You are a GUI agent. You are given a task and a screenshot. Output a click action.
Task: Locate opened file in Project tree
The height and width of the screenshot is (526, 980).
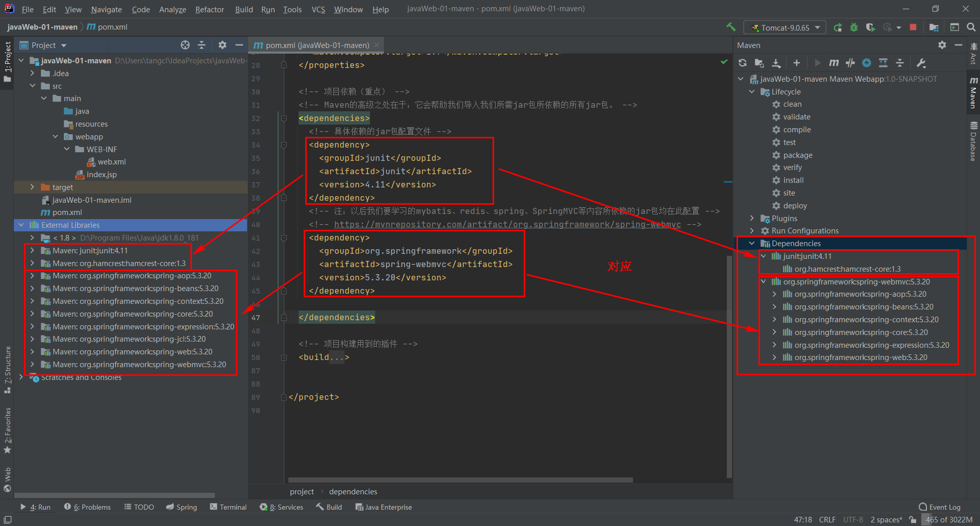185,45
